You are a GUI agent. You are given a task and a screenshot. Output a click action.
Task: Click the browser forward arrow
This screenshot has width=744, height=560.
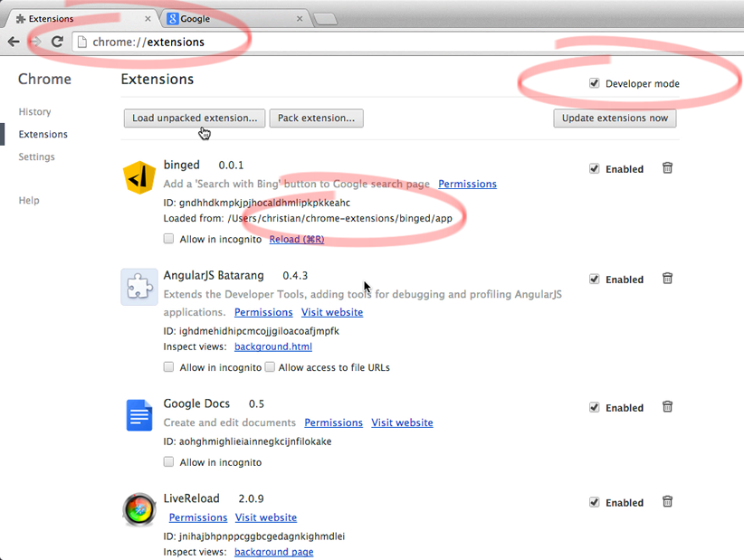tap(35, 42)
